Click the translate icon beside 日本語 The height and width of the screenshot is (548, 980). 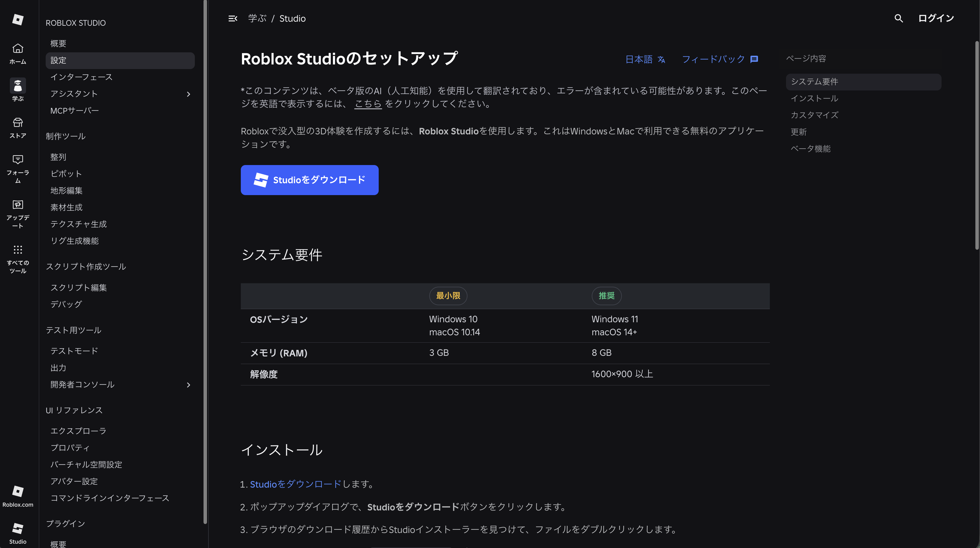tap(662, 60)
